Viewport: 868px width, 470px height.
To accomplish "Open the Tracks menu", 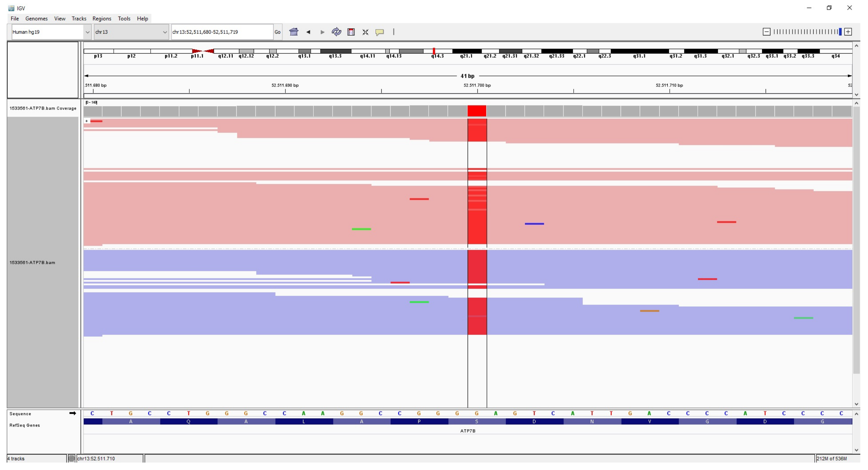I will pyautogui.click(x=79, y=18).
